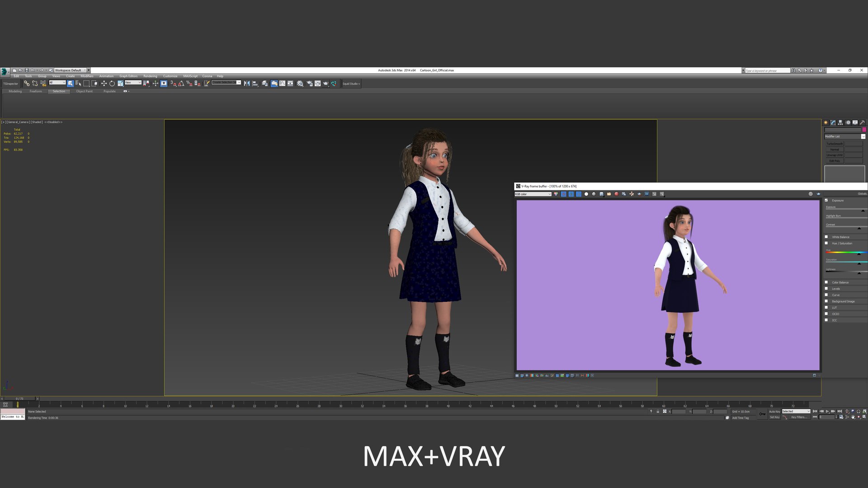Open the selection filter All dropdown
This screenshot has width=868, height=488.
click(x=57, y=83)
